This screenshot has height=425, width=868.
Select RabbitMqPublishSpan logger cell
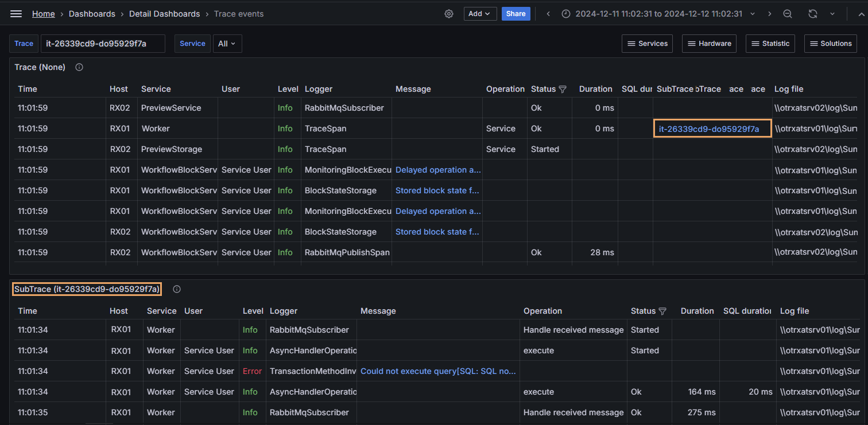tap(347, 252)
